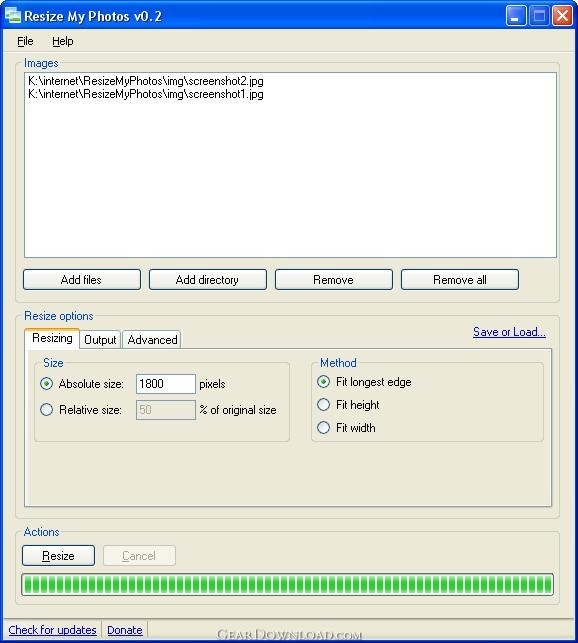Click the Add directory button
578x643 pixels.
(208, 280)
